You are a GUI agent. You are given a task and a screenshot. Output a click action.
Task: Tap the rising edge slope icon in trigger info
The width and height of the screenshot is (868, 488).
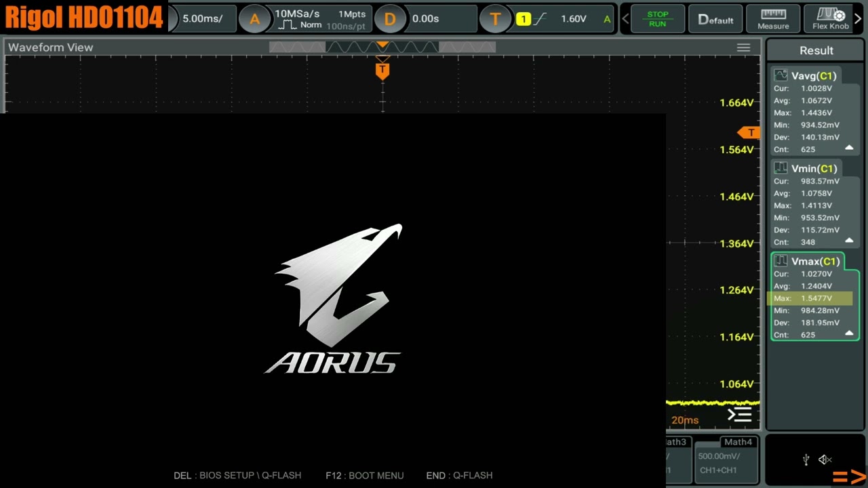(x=540, y=19)
